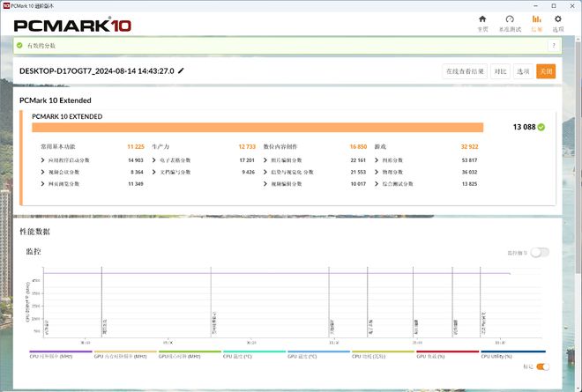Click the orange PCMARK 10 EXTENDED score bar
The height and width of the screenshot is (392, 582).
click(x=257, y=128)
